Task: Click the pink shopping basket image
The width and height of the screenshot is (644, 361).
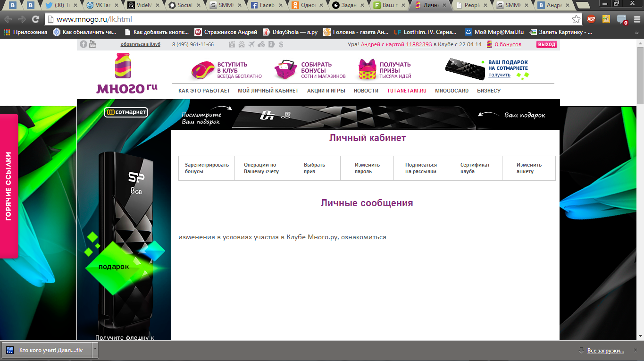Action: (286, 69)
